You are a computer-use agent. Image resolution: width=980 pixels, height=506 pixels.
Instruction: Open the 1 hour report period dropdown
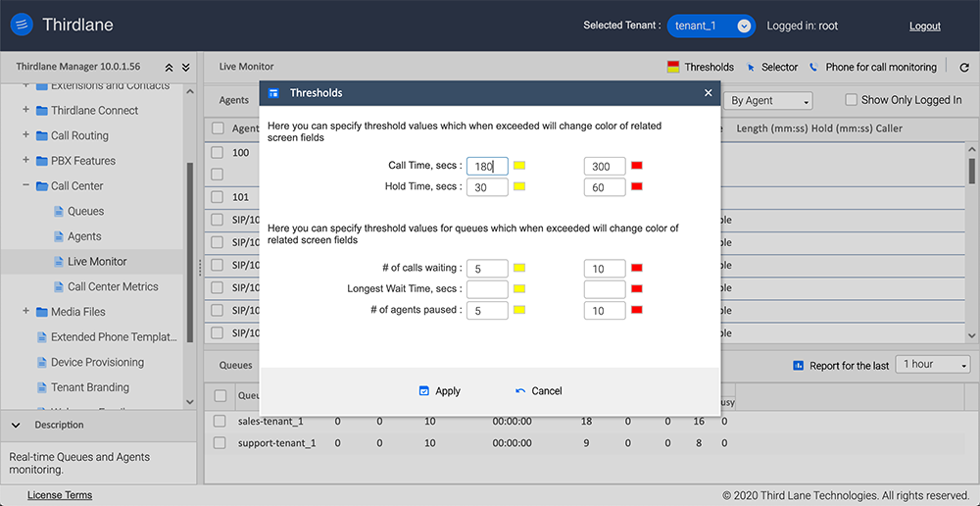935,365
